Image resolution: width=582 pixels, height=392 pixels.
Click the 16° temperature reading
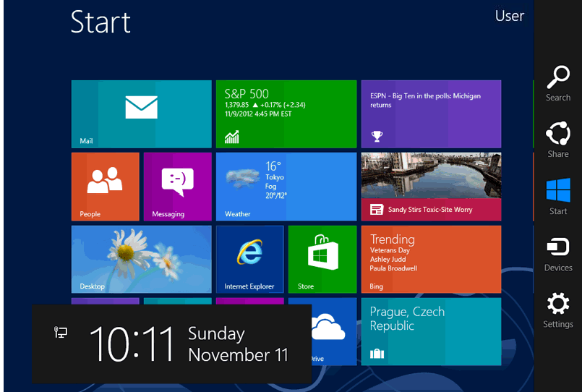coord(273,166)
